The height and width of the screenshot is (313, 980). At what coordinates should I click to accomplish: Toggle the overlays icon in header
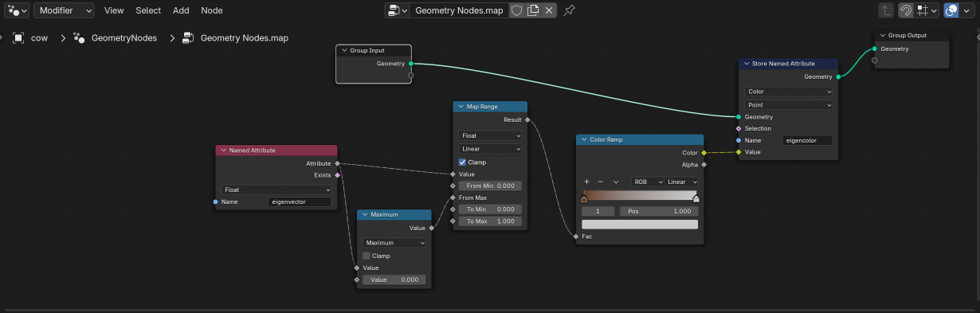951,10
